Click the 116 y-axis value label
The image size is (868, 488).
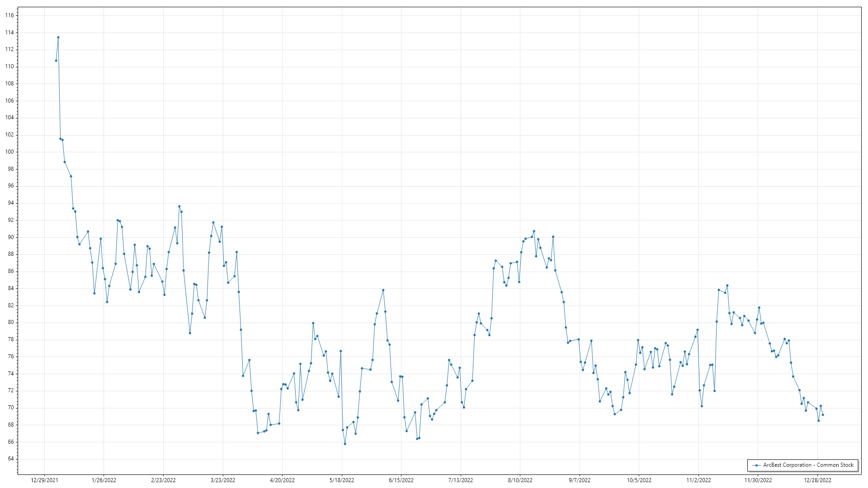9,15
